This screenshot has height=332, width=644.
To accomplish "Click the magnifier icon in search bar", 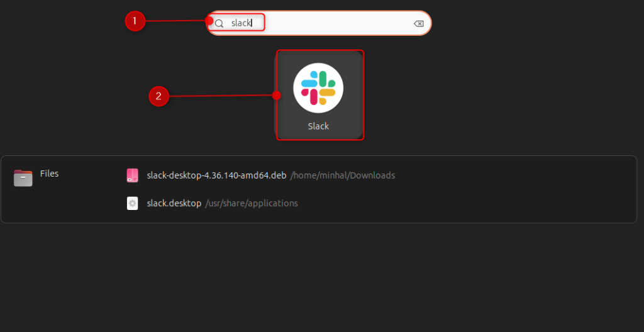I will 219,23.
